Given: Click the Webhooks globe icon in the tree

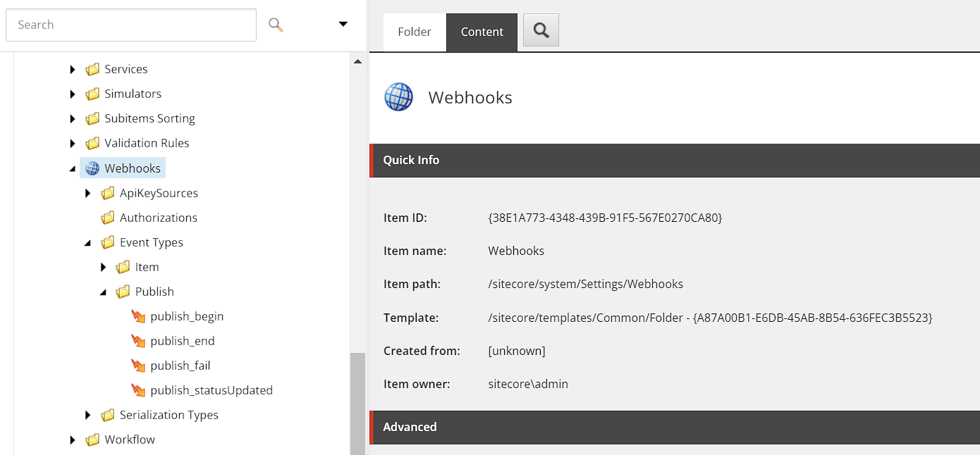Looking at the screenshot, I should tap(92, 168).
